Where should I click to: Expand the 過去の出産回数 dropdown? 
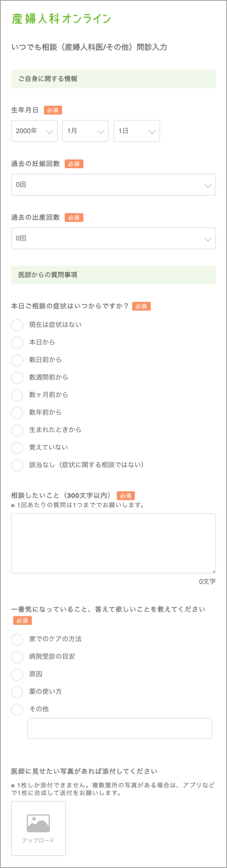[x=113, y=238]
